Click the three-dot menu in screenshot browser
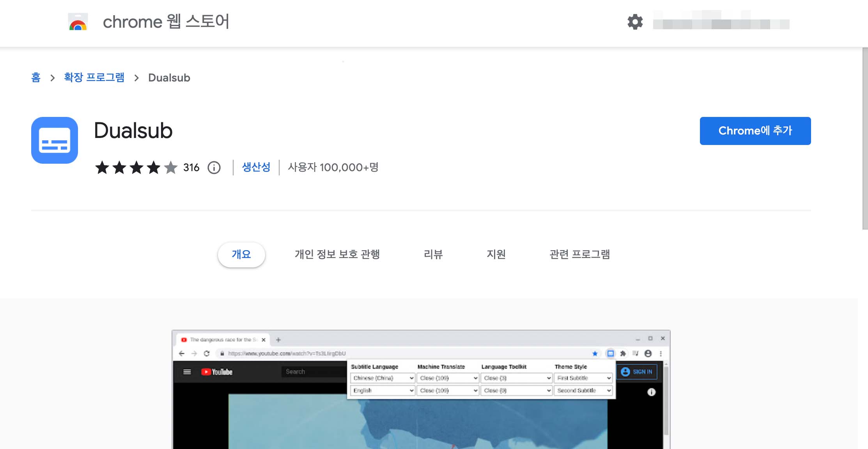This screenshot has height=449, width=868. click(661, 354)
